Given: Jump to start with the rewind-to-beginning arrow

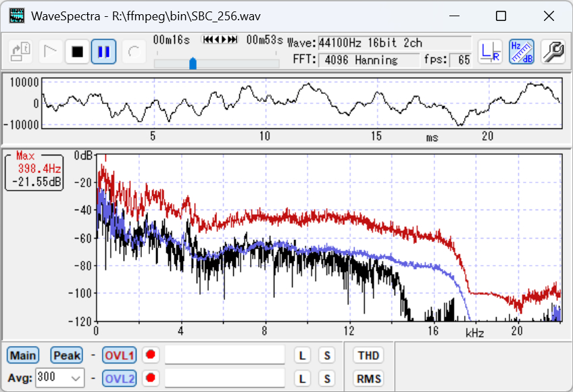Looking at the screenshot, I should pyautogui.click(x=207, y=39).
